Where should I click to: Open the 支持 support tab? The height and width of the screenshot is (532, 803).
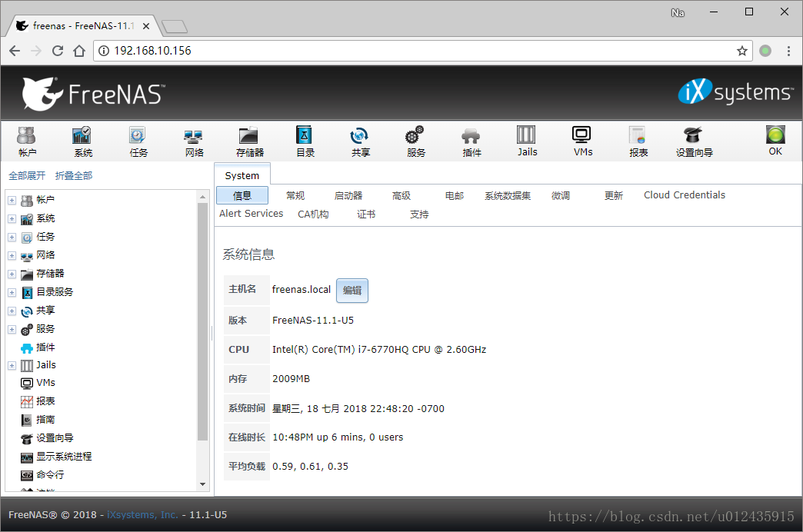pos(419,214)
